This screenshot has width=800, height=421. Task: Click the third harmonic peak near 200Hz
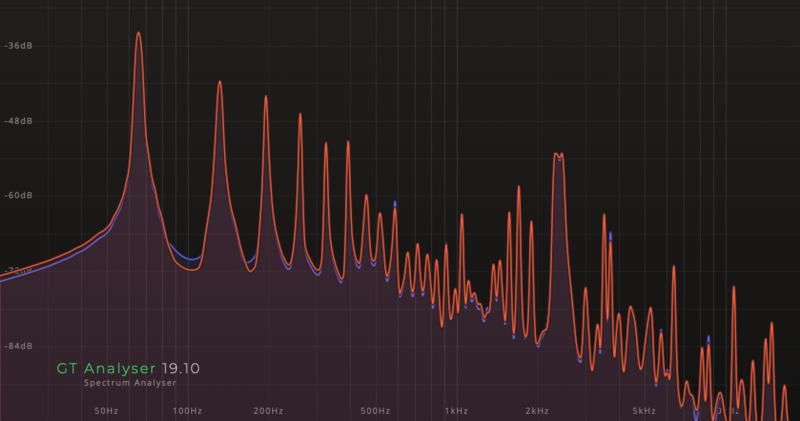tap(266, 97)
